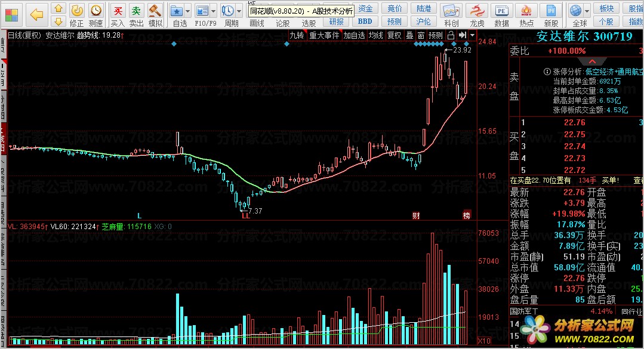Open the 论股 toolbar item
The height and width of the screenshot is (349, 644).
282,23
